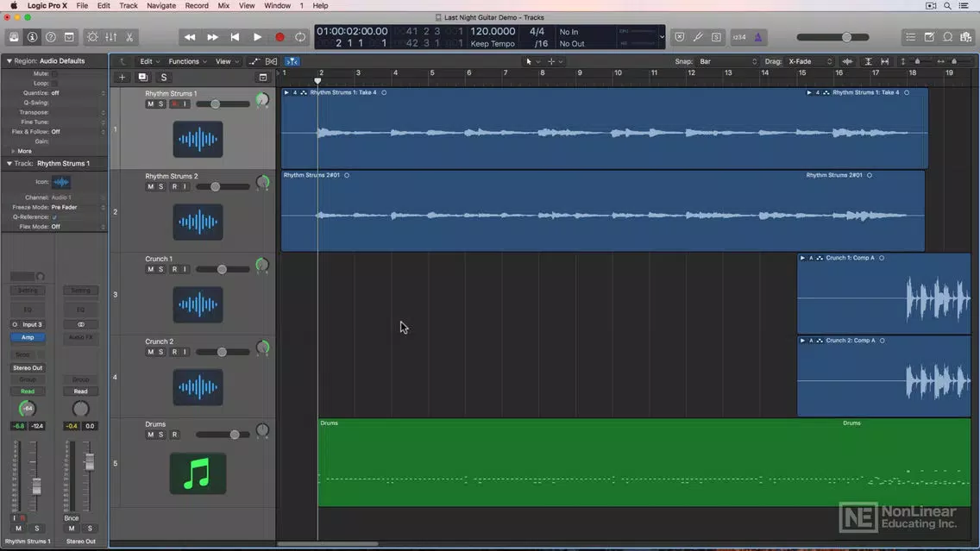Click the Fast Forward transport button
Screen dimensions: 980x551
(x=212, y=37)
